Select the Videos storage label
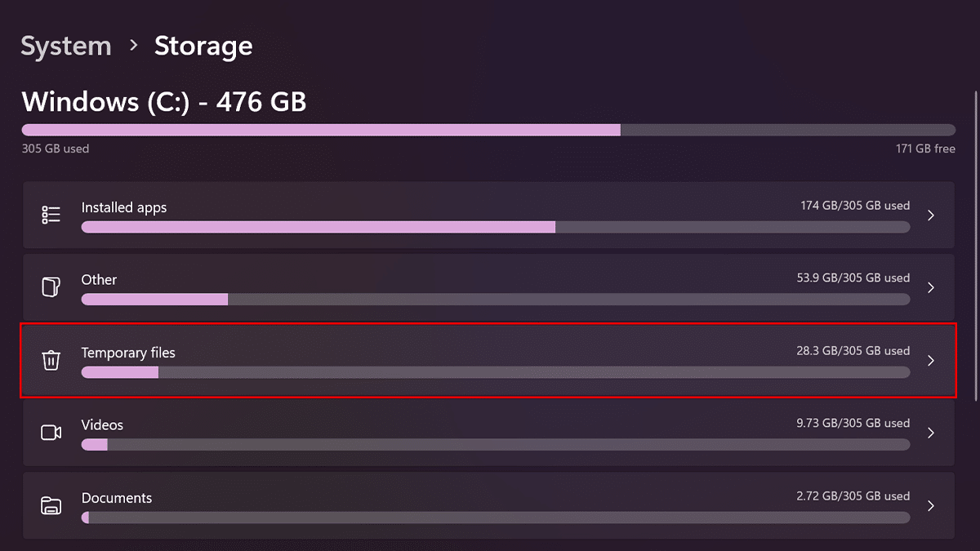Viewport: 980px width, 551px height. 102,425
